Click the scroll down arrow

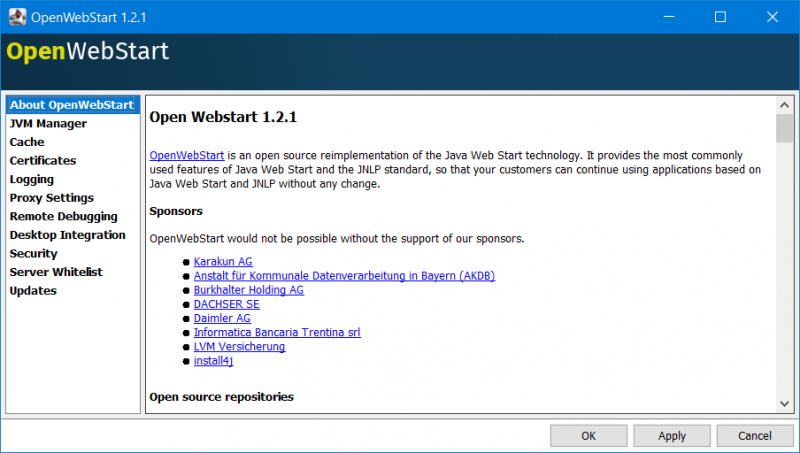click(784, 404)
